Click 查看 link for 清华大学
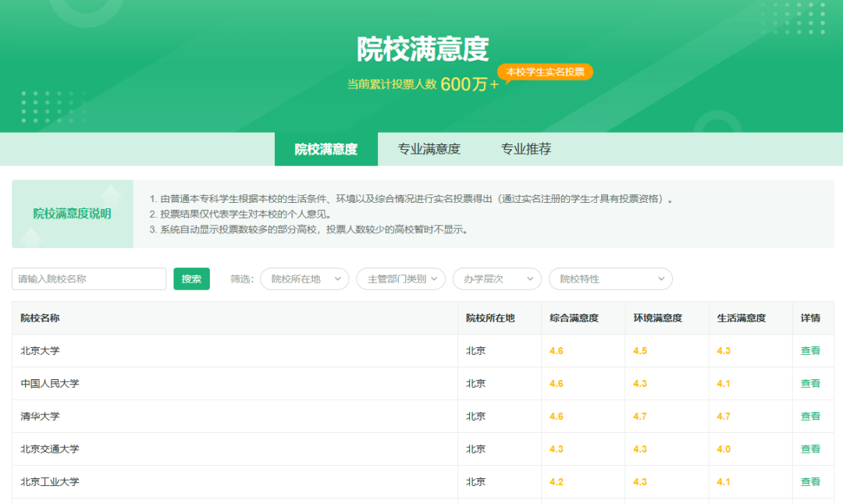The width and height of the screenshot is (843, 504). click(x=810, y=417)
